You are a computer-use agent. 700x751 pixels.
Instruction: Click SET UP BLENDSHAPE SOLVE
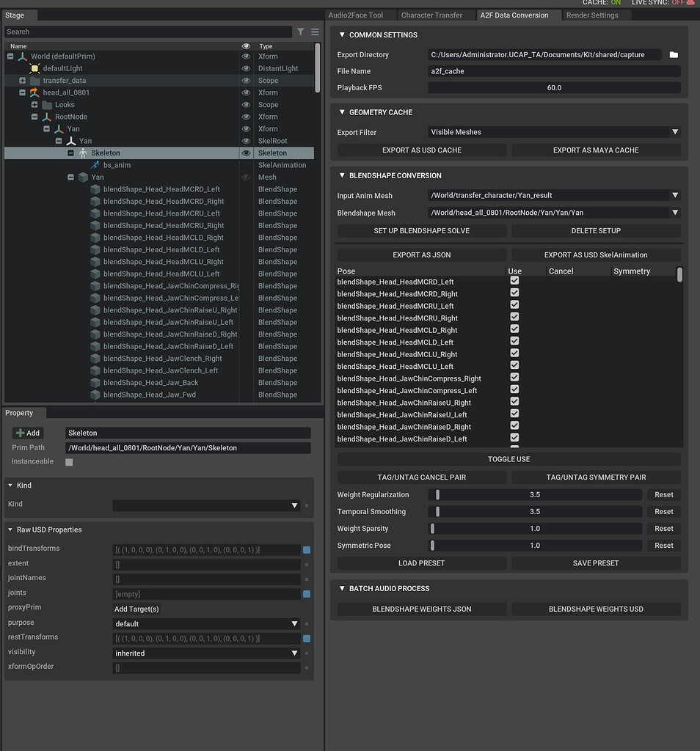pos(421,230)
